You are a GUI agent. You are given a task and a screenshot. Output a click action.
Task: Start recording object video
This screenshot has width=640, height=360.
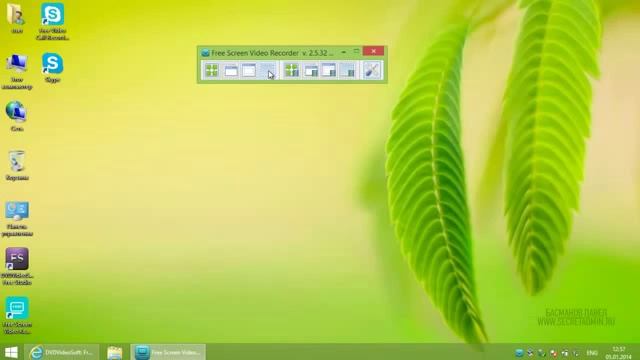pos(329,70)
